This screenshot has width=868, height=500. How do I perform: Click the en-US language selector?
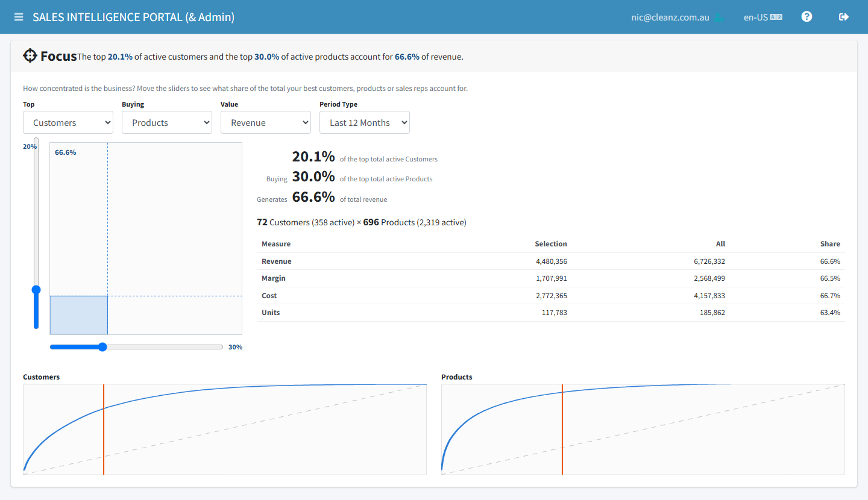pos(756,17)
